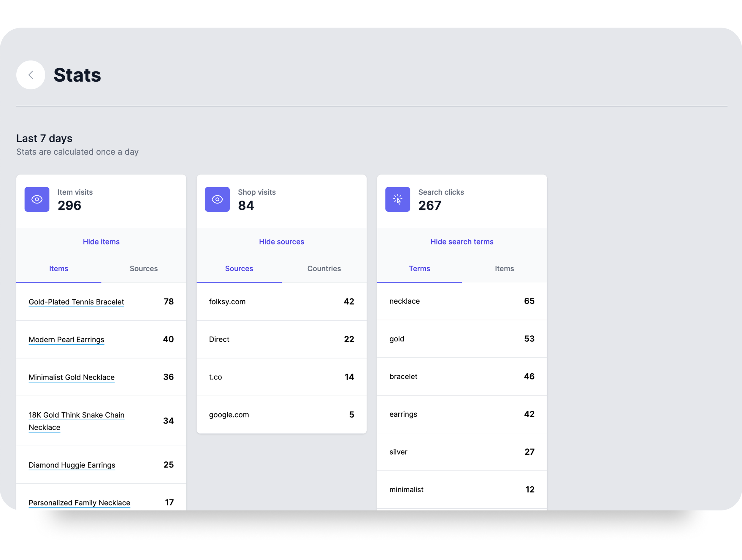Open Gold-Plated Tennis Bracelet link
Screen dimensions: 742x560
point(76,302)
